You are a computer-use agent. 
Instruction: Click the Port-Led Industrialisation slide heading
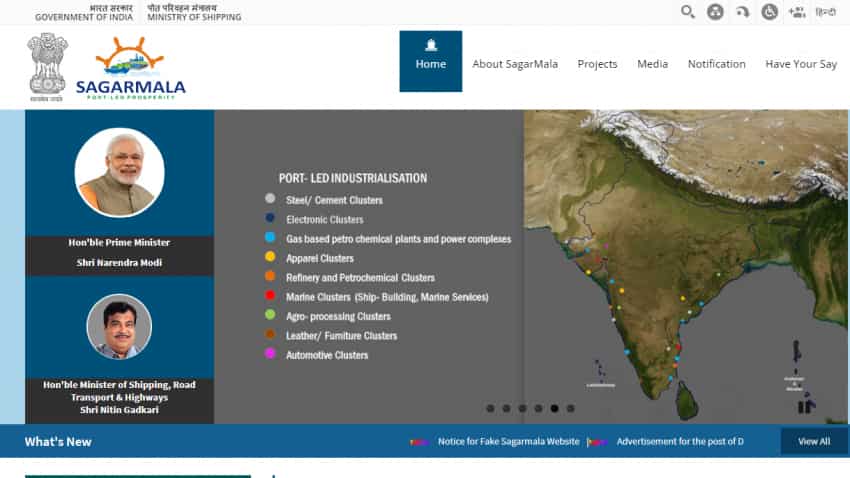click(x=353, y=178)
